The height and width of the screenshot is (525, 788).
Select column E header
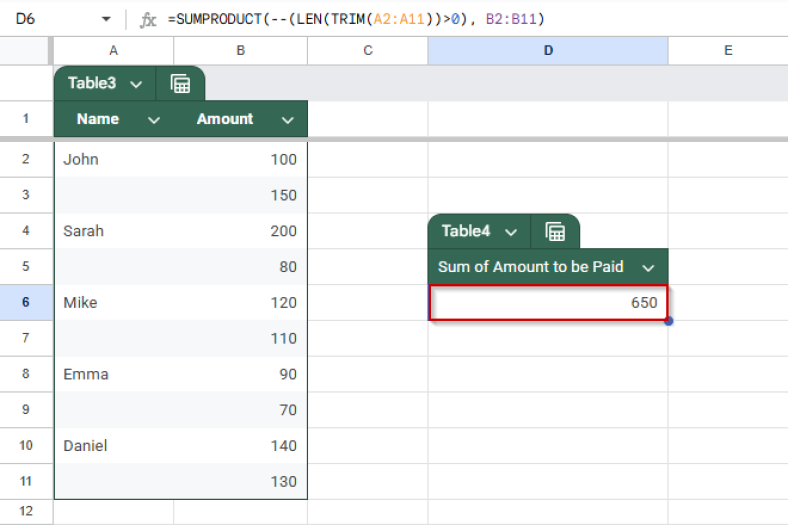pos(727,51)
